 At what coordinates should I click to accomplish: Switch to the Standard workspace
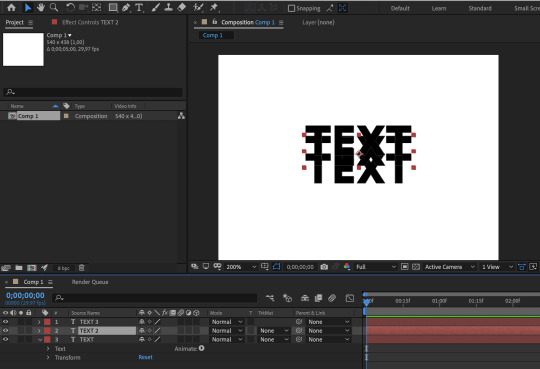tap(480, 8)
